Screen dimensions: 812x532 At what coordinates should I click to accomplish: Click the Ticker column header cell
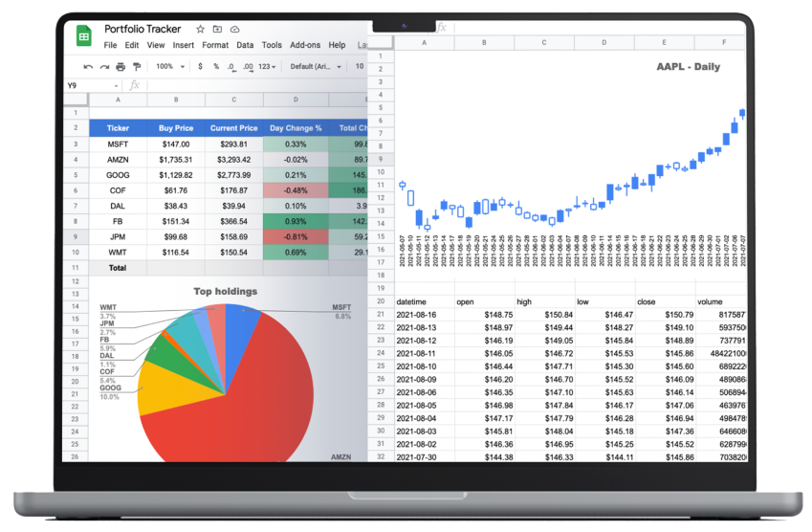pos(119,127)
